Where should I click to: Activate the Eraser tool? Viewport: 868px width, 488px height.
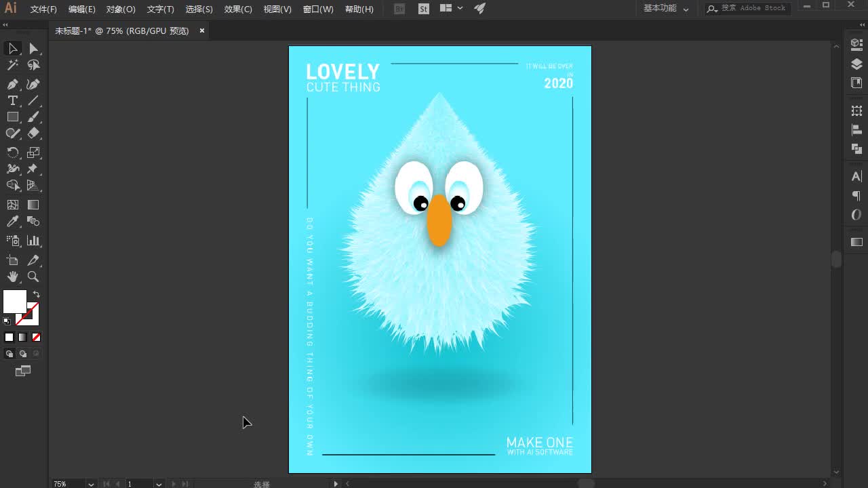pyautogui.click(x=33, y=134)
